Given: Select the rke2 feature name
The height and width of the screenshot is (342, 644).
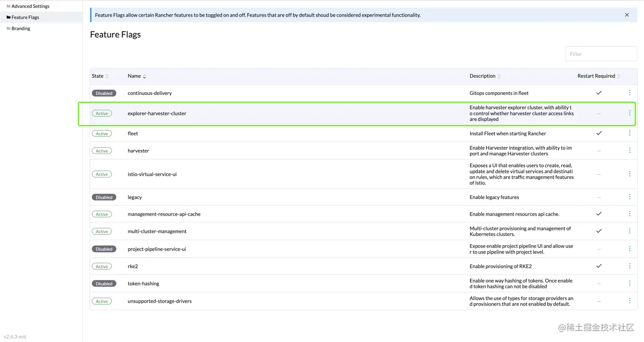Looking at the screenshot, I should (133, 266).
